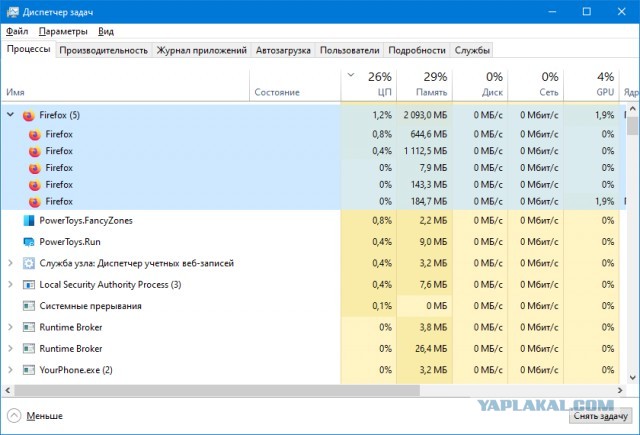Viewport: 640px width, 435px height.
Task: Expand the Runtime Broker 3,8 МБ row
Action: [x=11, y=327]
